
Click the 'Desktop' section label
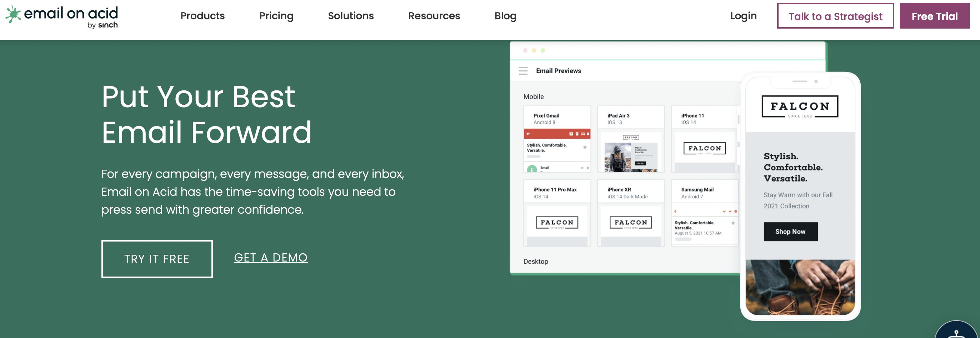click(x=536, y=262)
